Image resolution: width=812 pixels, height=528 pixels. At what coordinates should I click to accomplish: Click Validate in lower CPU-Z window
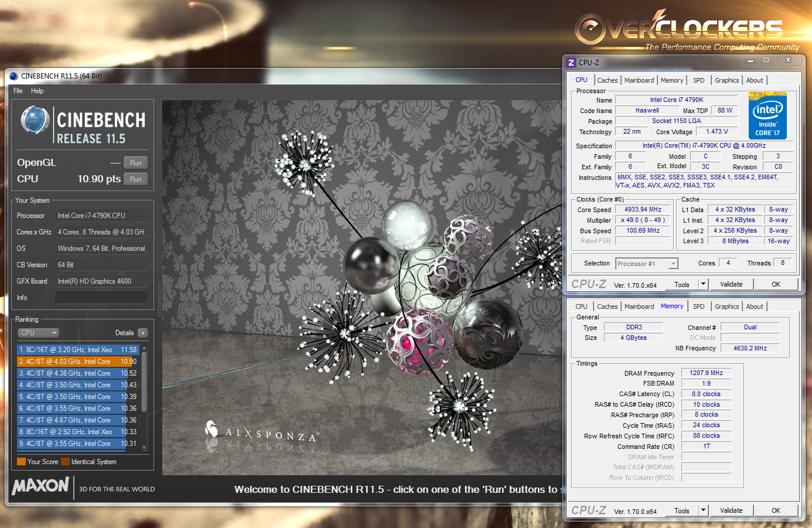[x=731, y=510]
